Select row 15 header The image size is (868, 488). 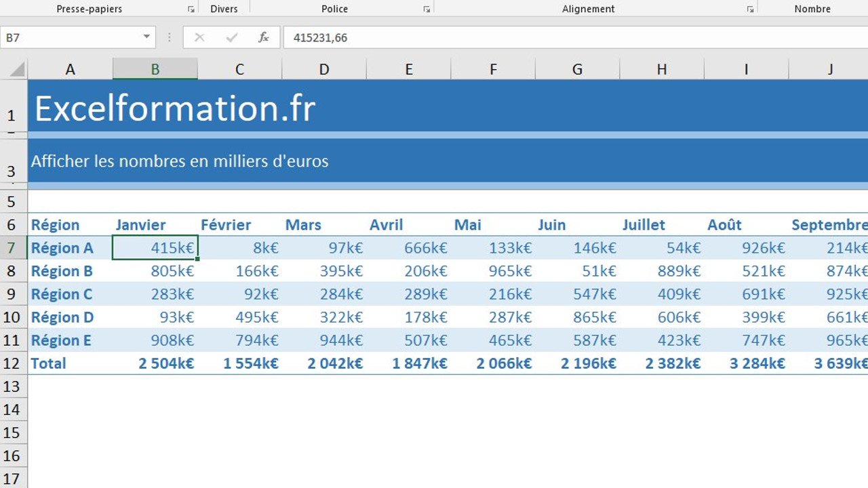(14, 432)
